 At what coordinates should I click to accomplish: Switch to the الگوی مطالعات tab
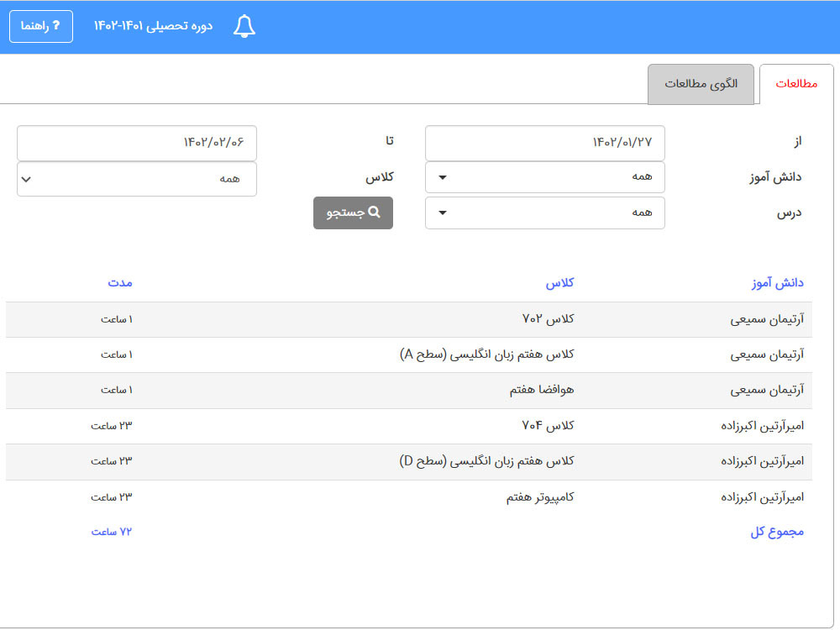(x=701, y=84)
